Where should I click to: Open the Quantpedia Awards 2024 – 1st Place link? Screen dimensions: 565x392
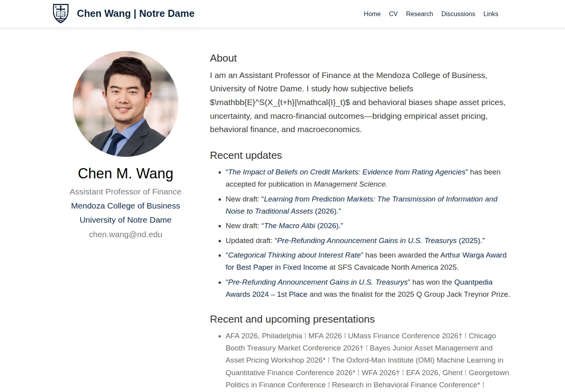point(359,288)
